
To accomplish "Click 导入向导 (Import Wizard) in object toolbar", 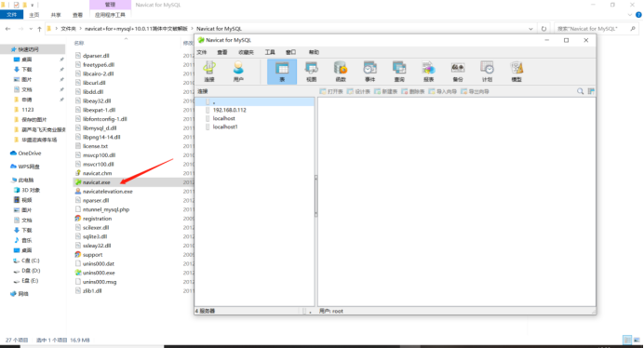I will pos(442,91).
